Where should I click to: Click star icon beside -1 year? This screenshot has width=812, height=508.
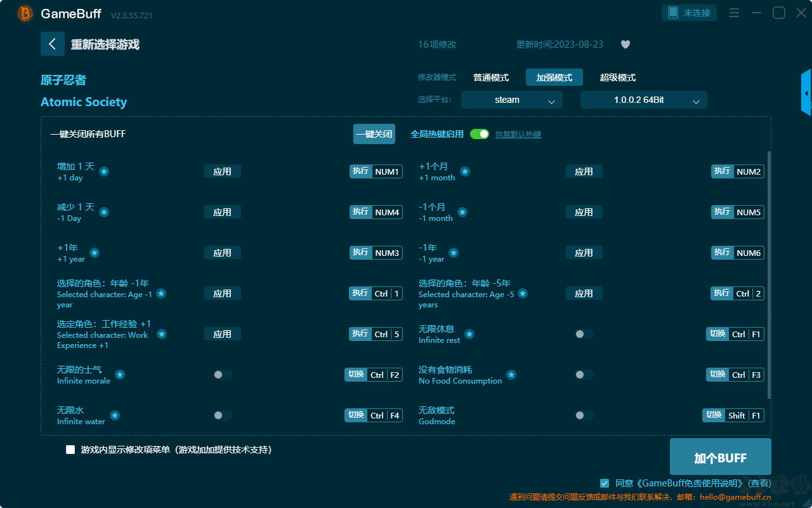454,253
